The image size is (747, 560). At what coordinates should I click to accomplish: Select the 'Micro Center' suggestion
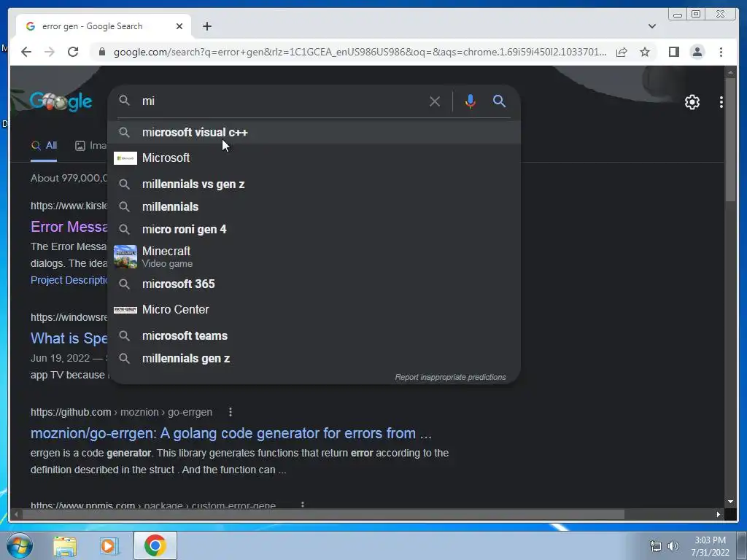pyautogui.click(x=314, y=309)
